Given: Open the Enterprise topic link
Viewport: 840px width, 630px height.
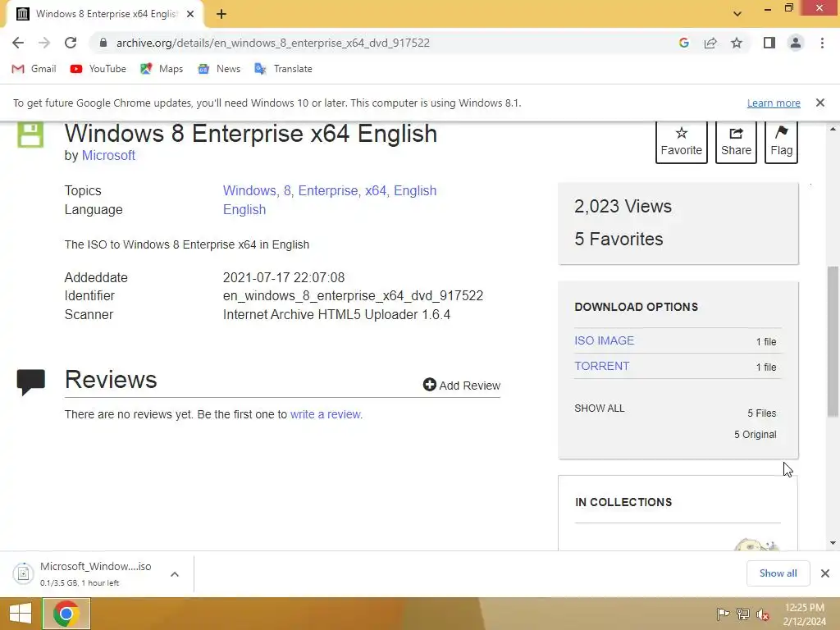Looking at the screenshot, I should [330, 190].
